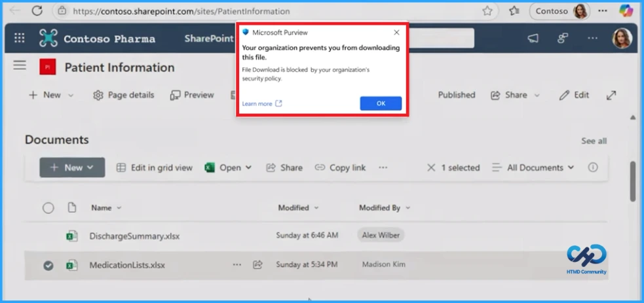644x303 pixels.
Task: Open the Microsoft 365 app launcher
Action: coord(19,38)
